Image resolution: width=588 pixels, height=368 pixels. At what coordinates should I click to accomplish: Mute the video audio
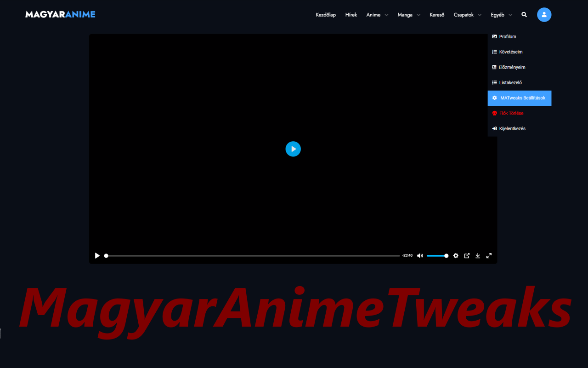pos(420,255)
